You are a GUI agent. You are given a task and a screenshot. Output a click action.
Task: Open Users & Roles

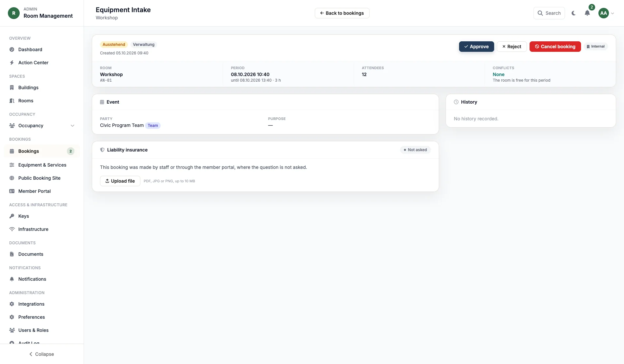click(42, 330)
